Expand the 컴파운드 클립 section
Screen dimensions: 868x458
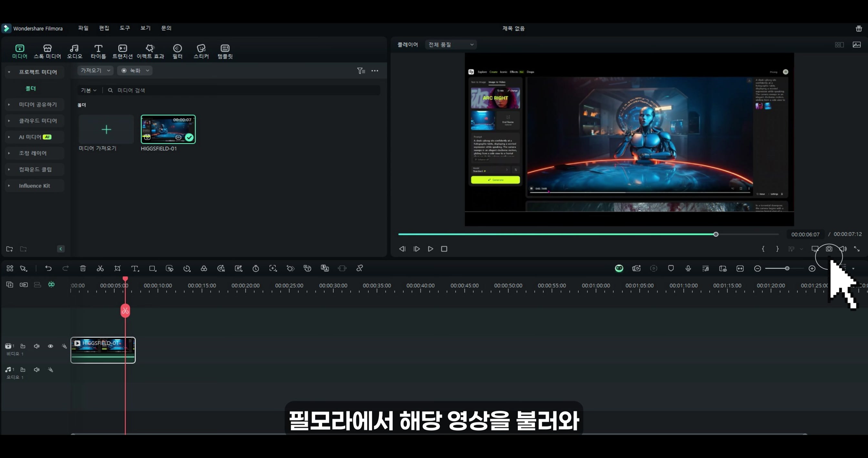[9, 169]
